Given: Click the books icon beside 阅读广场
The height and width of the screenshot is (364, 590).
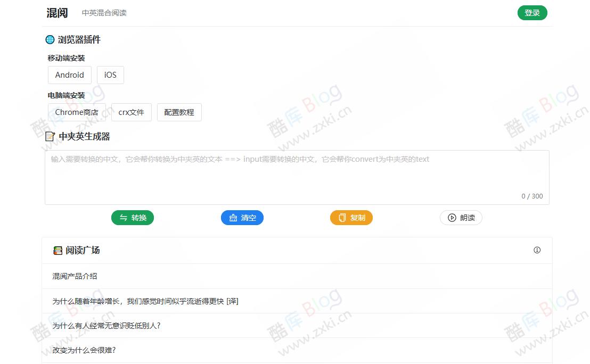Looking at the screenshot, I should [58, 250].
